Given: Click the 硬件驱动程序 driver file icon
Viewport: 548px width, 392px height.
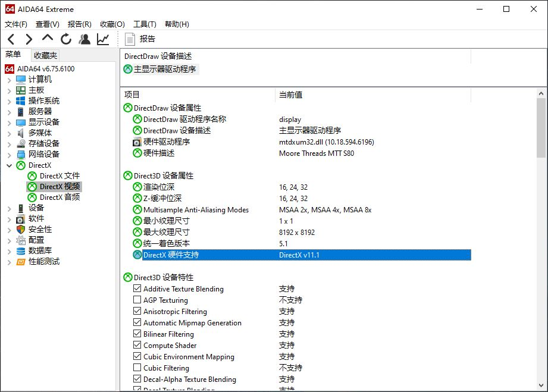Looking at the screenshot, I should (x=137, y=142).
